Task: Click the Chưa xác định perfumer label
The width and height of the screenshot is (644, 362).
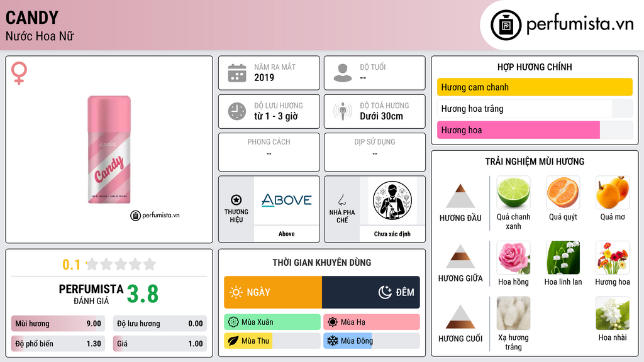Action: [392, 234]
